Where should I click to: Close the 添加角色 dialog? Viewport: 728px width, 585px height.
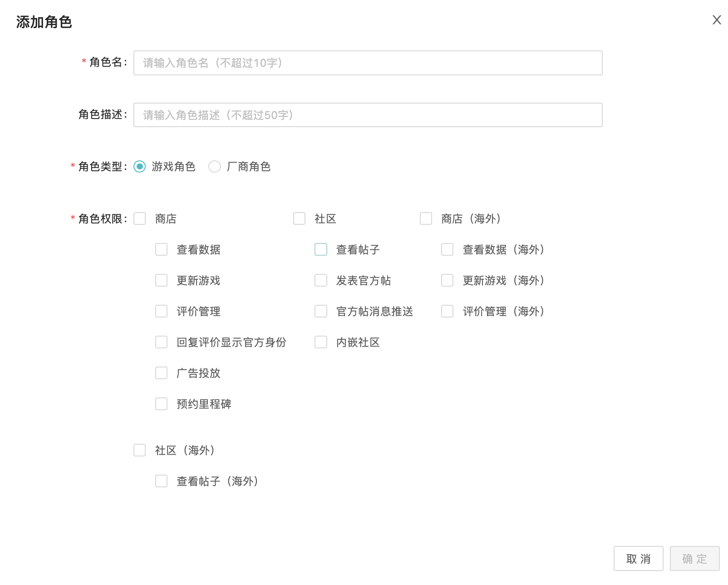click(x=717, y=20)
